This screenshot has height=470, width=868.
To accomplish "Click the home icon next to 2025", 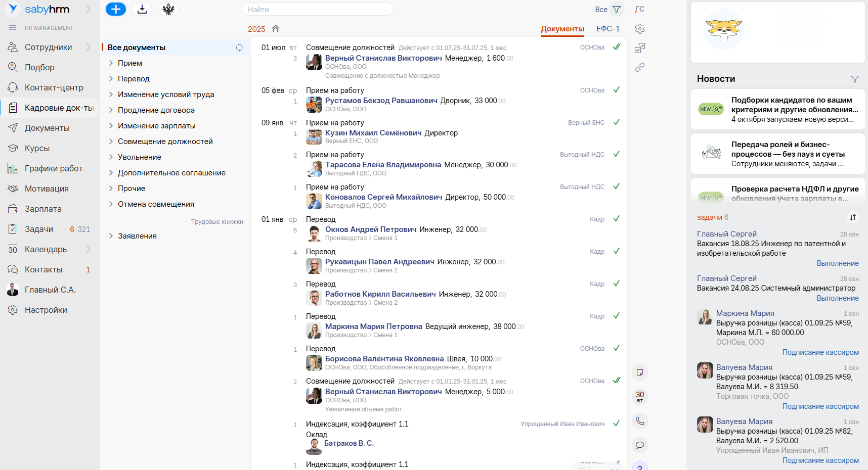I will pos(276,29).
